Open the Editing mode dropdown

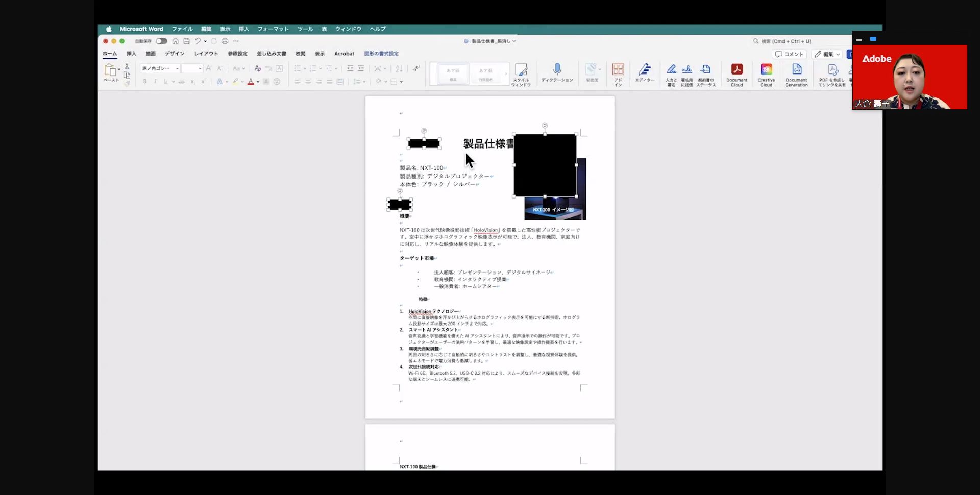coord(827,54)
